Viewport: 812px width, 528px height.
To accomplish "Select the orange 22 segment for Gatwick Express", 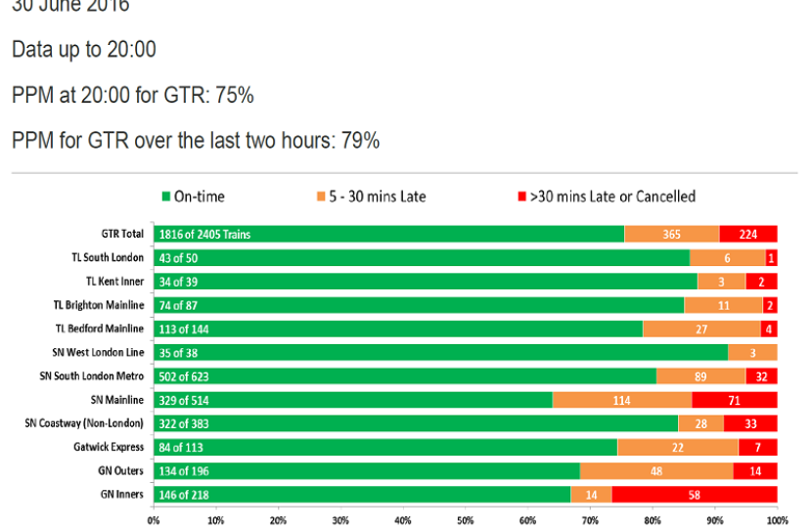I will point(677,447).
